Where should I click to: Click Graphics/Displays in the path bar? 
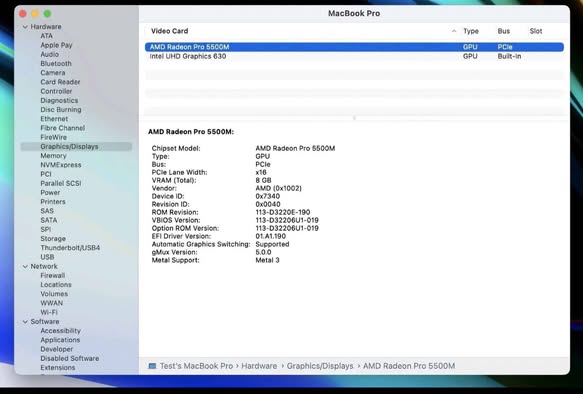point(320,366)
